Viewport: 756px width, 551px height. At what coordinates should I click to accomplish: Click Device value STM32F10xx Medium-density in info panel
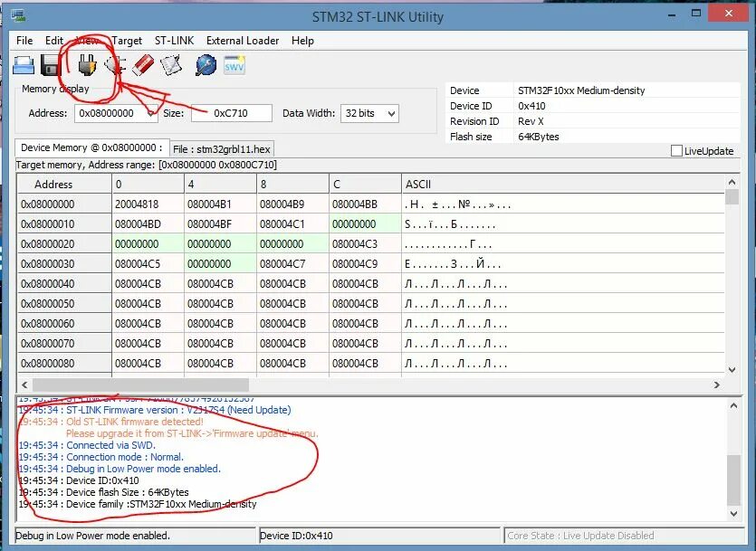(581, 90)
